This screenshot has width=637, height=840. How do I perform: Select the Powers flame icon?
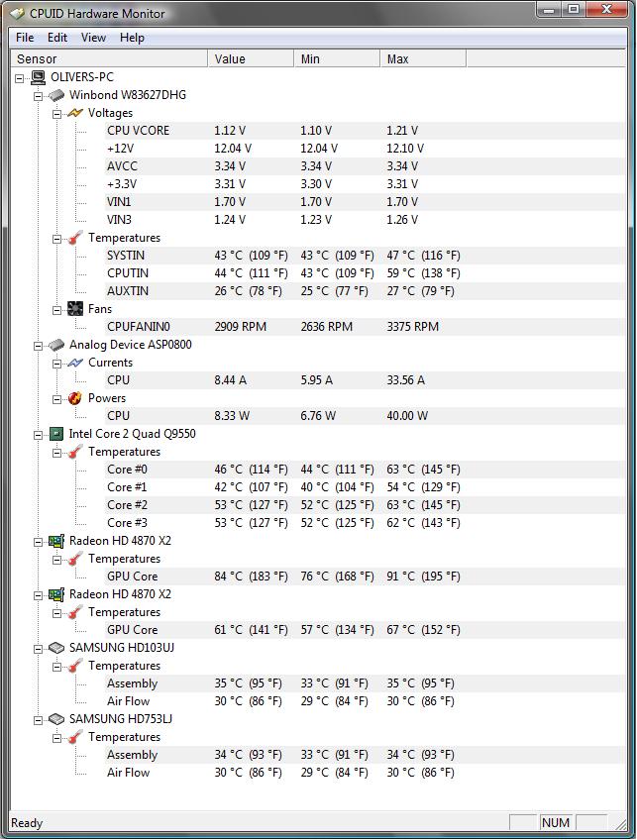point(75,398)
